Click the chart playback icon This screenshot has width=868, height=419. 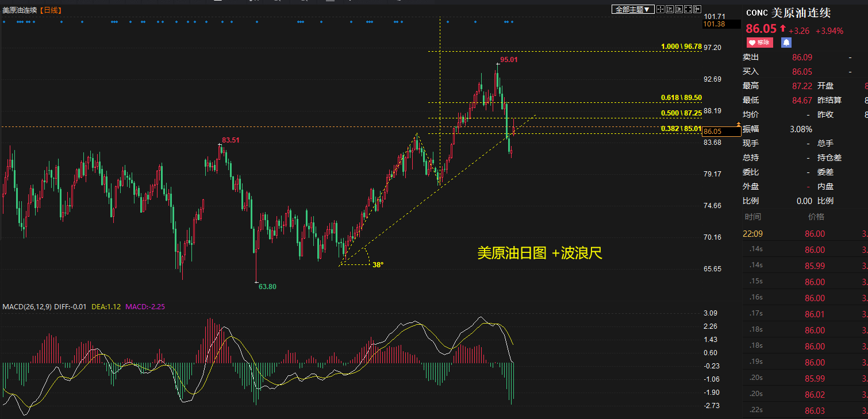coord(679,9)
